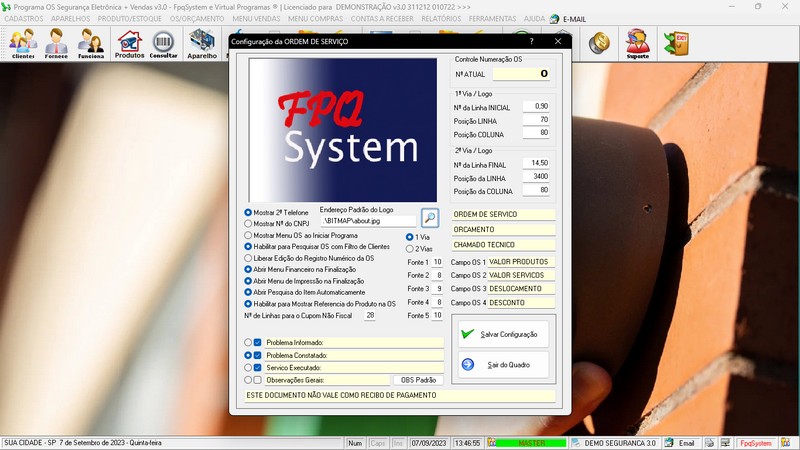Screen dimensions: 800x450
Task: Click Salvar Configuração button
Action: [503, 334]
